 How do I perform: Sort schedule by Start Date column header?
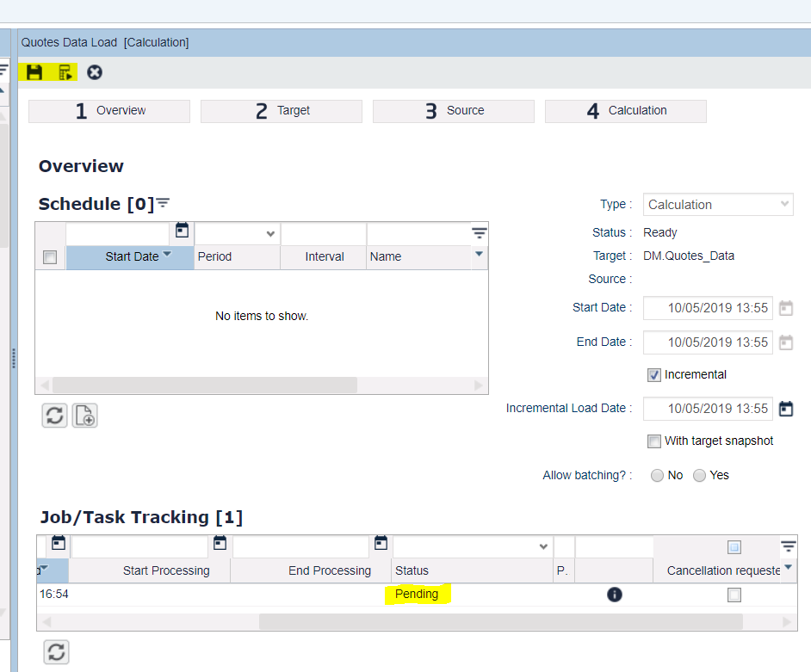point(131,256)
